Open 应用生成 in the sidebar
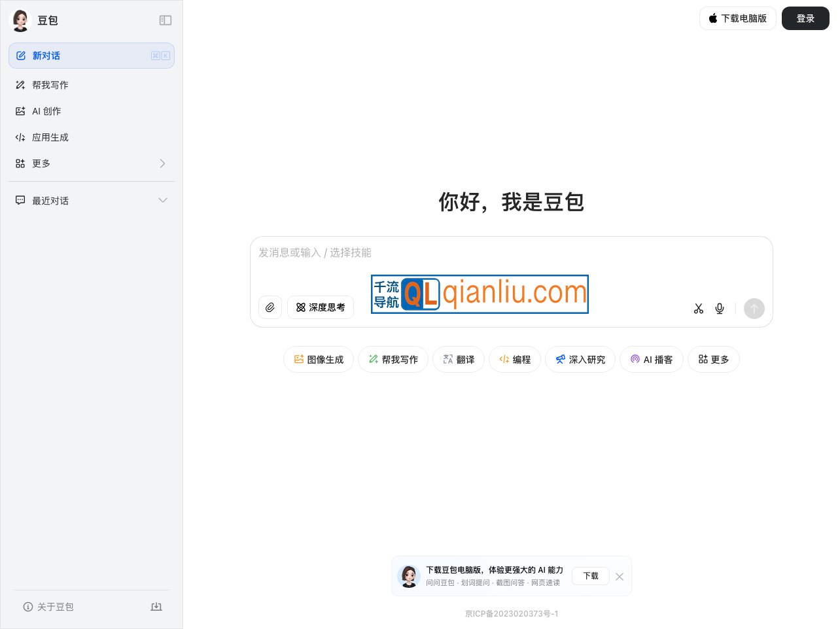840x629 pixels. point(50,137)
